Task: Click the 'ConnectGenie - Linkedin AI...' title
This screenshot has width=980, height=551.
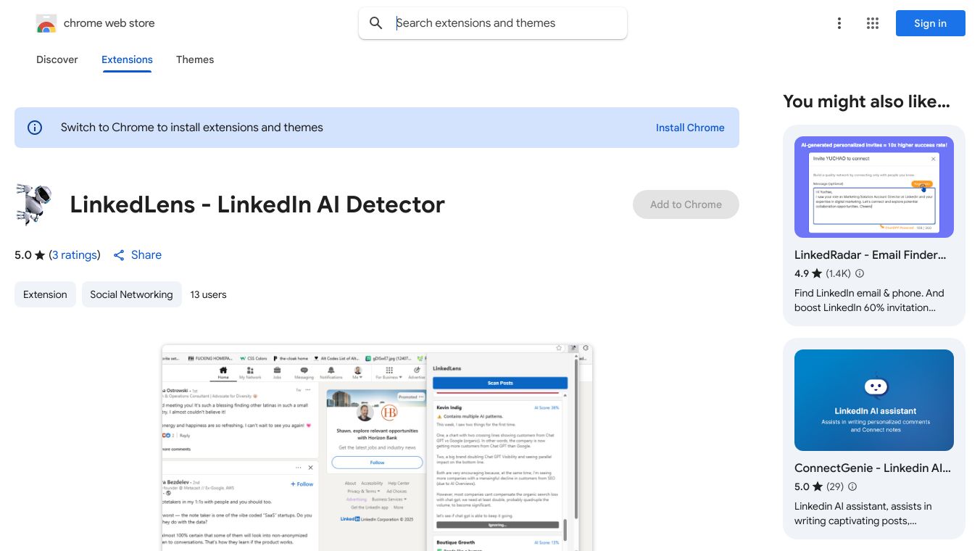Action: (x=873, y=468)
